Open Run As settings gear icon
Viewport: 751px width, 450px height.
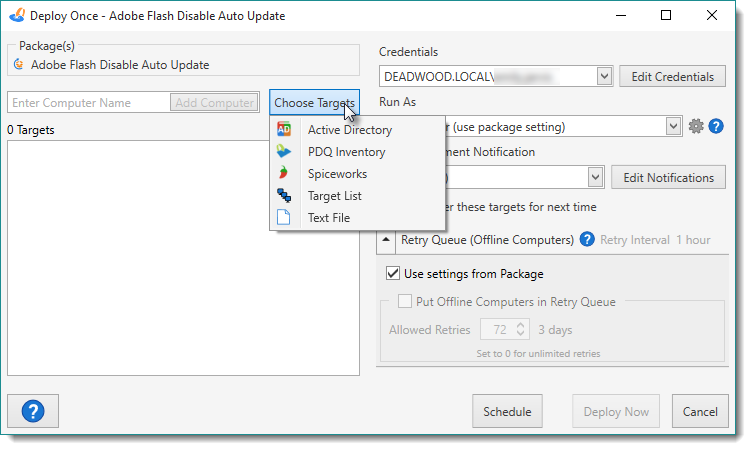[696, 126]
